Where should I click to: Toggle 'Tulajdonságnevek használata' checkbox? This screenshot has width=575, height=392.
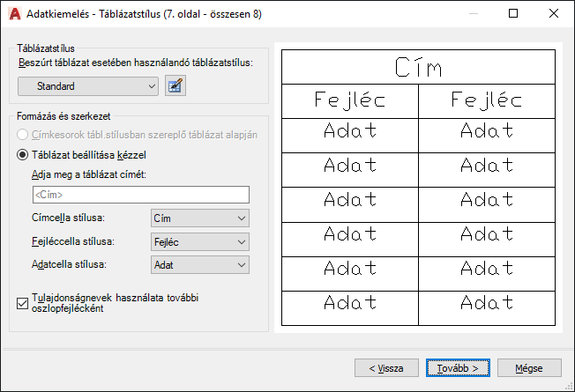coord(23,304)
